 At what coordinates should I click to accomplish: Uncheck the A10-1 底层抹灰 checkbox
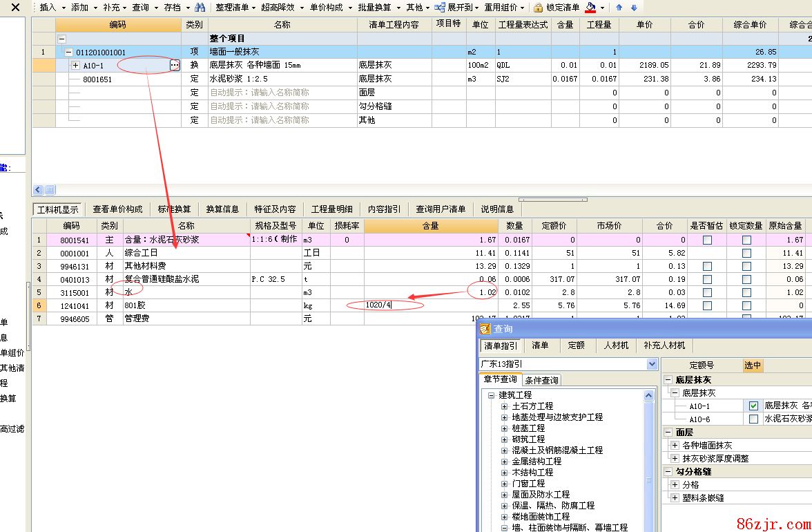click(753, 406)
